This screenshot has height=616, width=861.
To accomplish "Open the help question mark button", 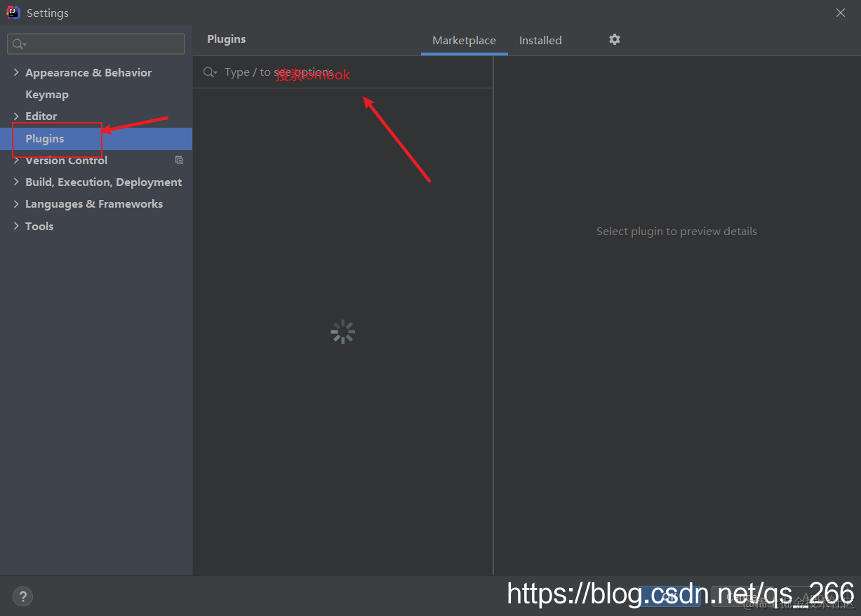I will click(x=22, y=596).
